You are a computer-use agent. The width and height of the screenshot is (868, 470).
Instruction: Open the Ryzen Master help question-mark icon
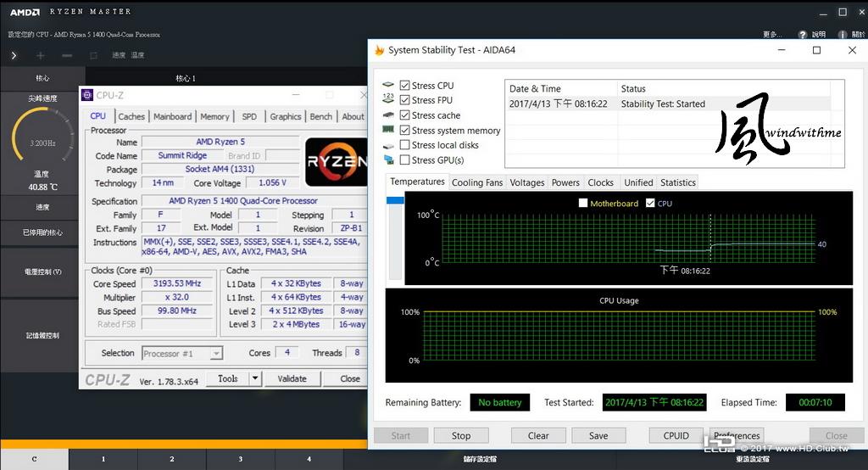tap(803, 35)
